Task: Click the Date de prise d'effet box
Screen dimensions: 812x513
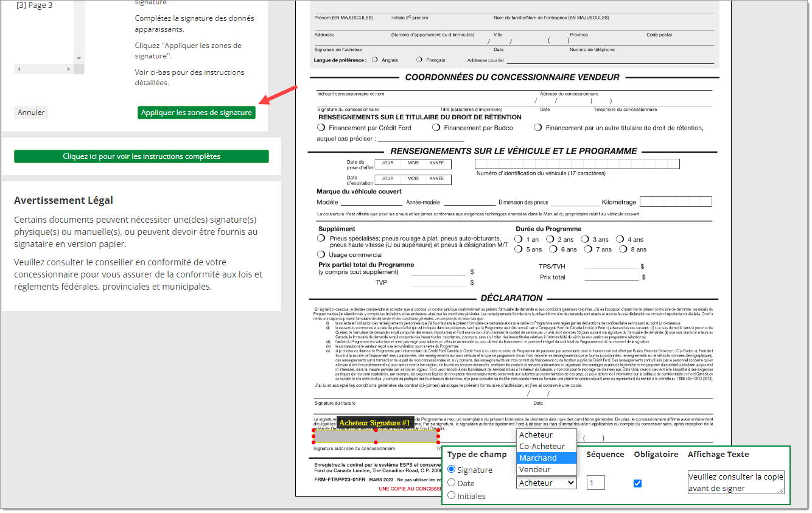Action: (413, 164)
